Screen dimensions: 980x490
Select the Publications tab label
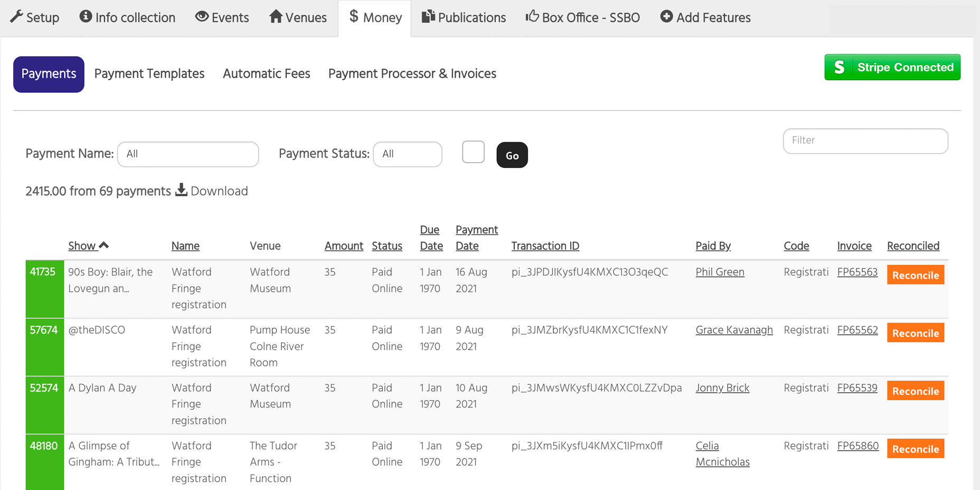pyautogui.click(x=472, y=17)
